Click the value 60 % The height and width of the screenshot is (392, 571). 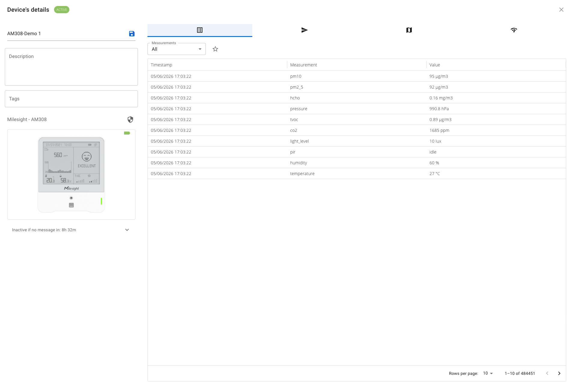coord(434,163)
